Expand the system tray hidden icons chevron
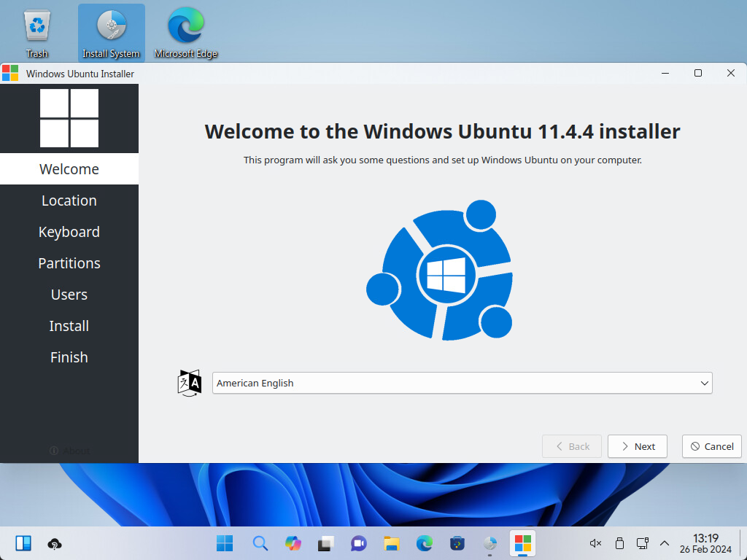The height and width of the screenshot is (560, 747). (665, 543)
